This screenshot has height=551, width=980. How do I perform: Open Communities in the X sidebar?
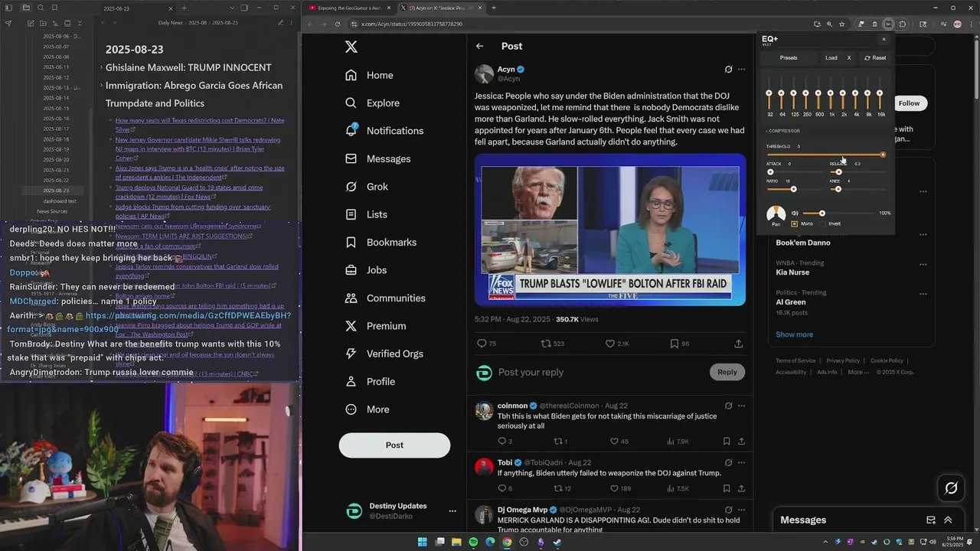tap(385, 298)
